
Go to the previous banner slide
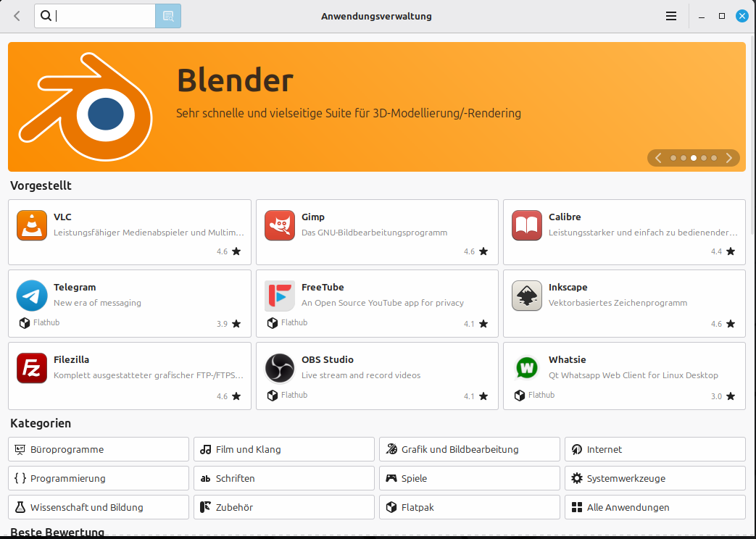pyautogui.click(x=658, y=158)
